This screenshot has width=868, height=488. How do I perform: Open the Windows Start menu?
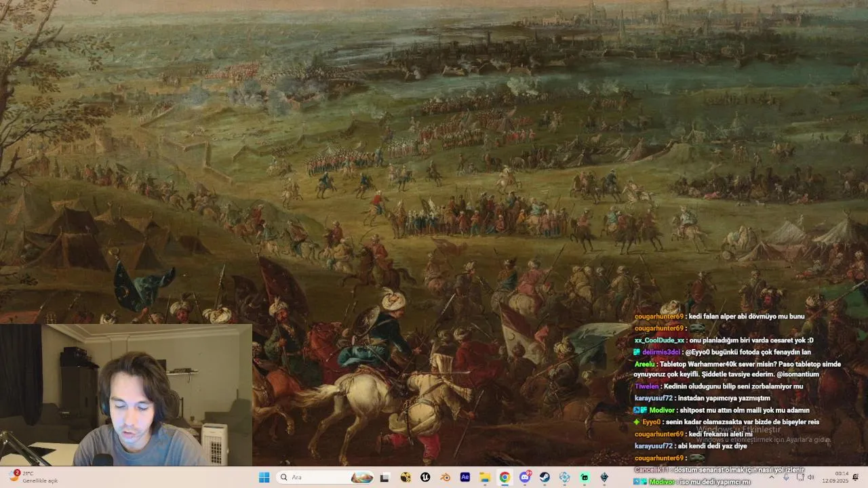tap(264, 477)
